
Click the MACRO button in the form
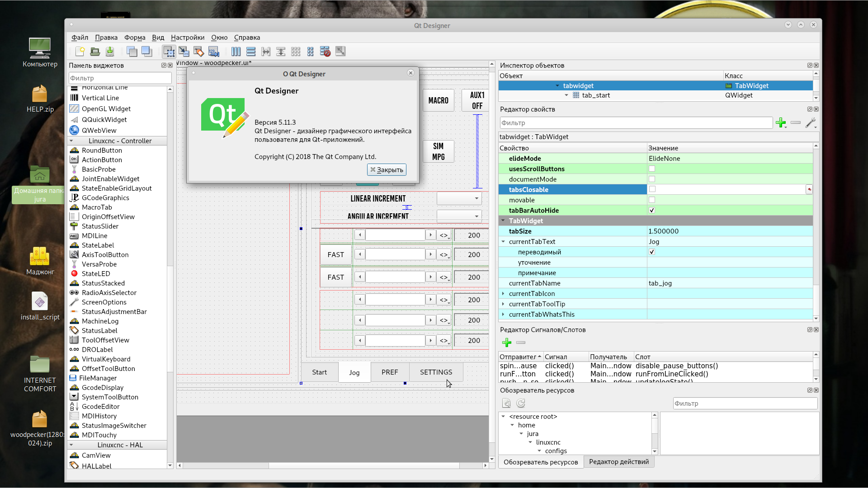[x=438, y=100]
